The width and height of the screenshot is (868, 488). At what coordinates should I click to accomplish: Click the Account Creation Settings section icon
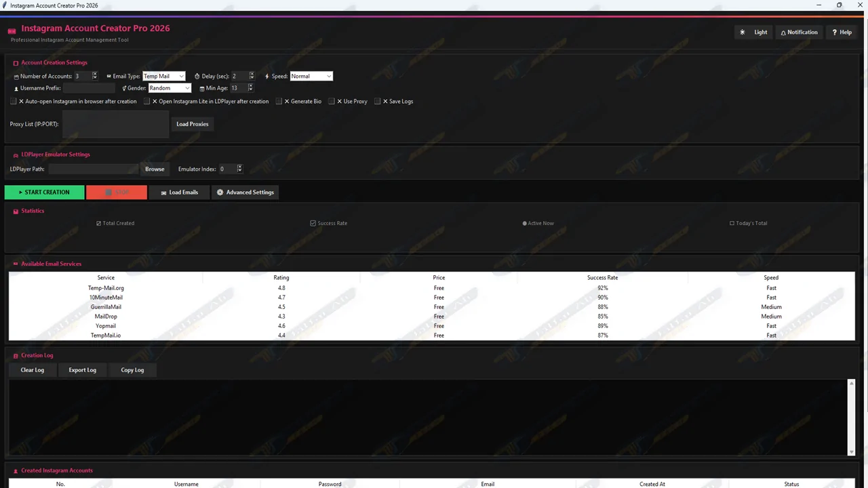click(x=16, y=63)
